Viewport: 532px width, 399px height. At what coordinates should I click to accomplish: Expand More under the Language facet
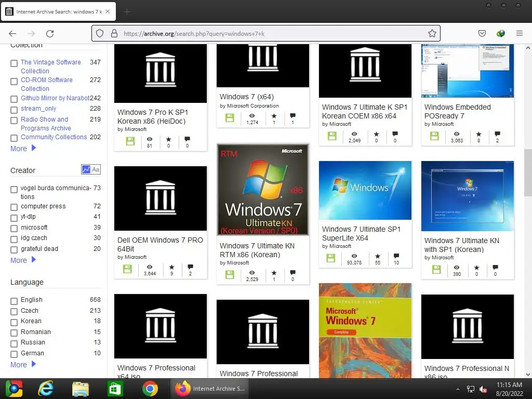23,365
